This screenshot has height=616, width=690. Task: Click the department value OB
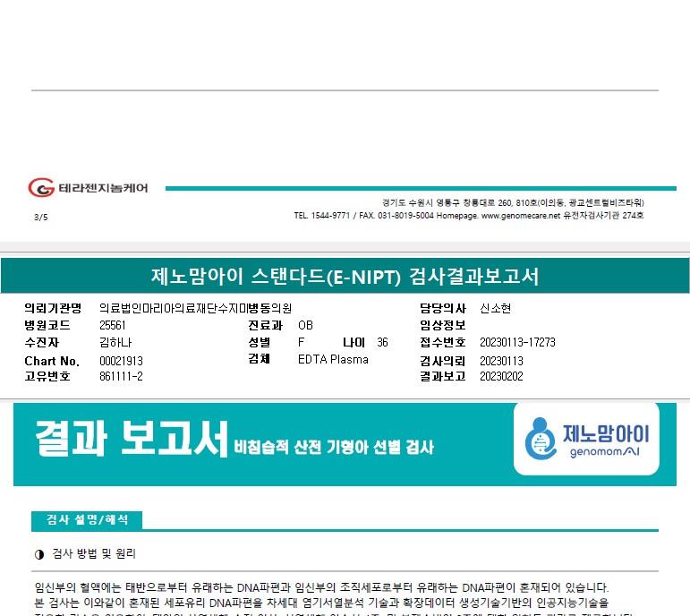305,325
